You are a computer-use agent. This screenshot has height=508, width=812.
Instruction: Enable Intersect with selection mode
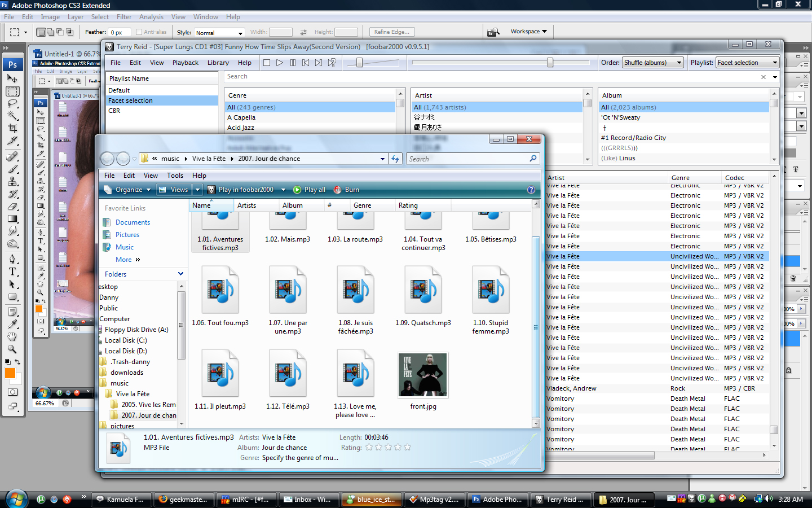(x=70, y=32)
